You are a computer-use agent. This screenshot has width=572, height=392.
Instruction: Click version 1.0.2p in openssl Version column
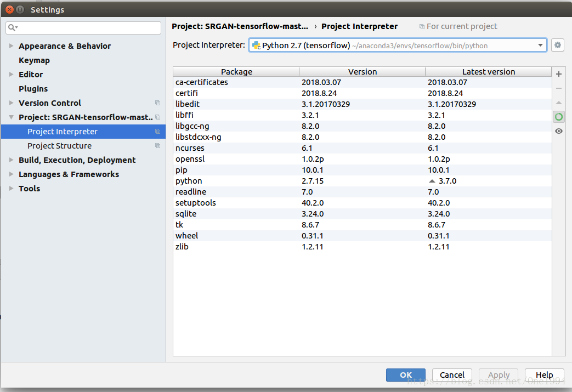point(313,159)
